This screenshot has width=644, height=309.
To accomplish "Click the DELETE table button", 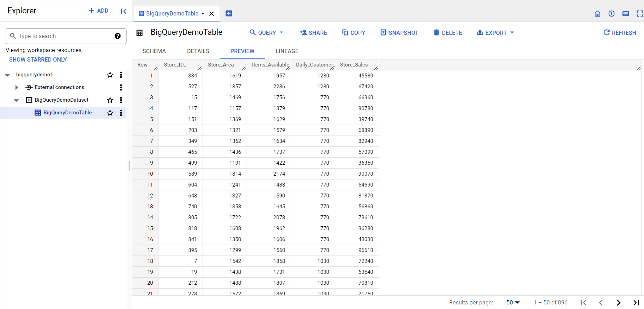I will pos(447,33).
